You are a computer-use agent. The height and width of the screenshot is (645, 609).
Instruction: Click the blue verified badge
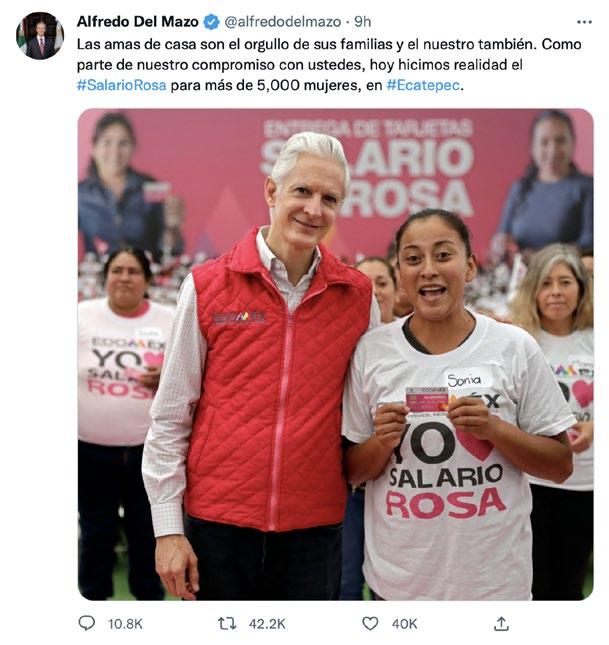tap(212, 22)
